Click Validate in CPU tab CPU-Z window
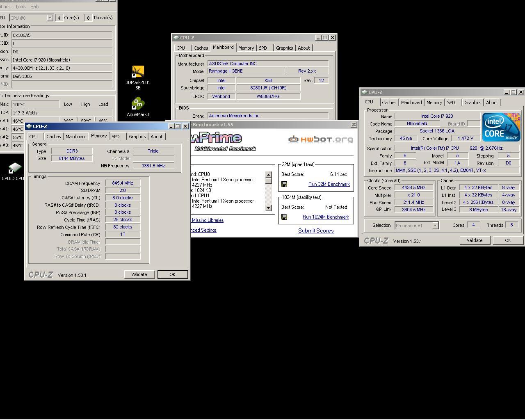Viewport: 525px width, 420px height. pos(475,240)
